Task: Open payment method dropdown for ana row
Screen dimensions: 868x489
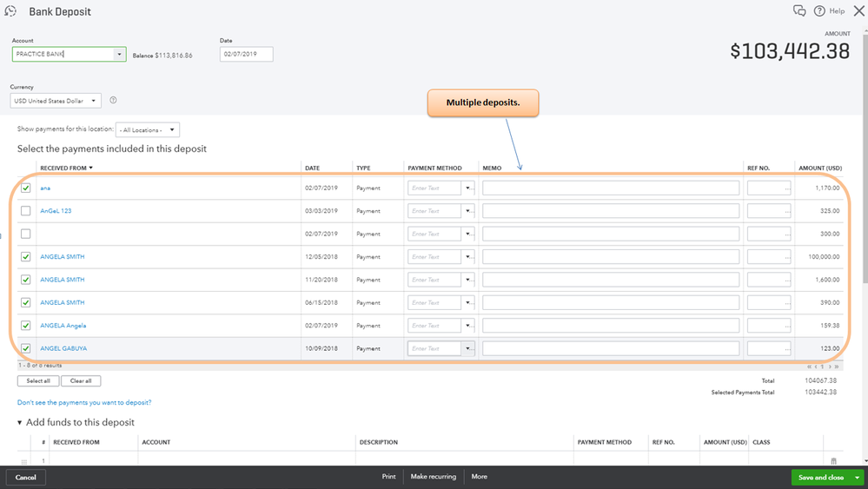Action: point(468,188)
